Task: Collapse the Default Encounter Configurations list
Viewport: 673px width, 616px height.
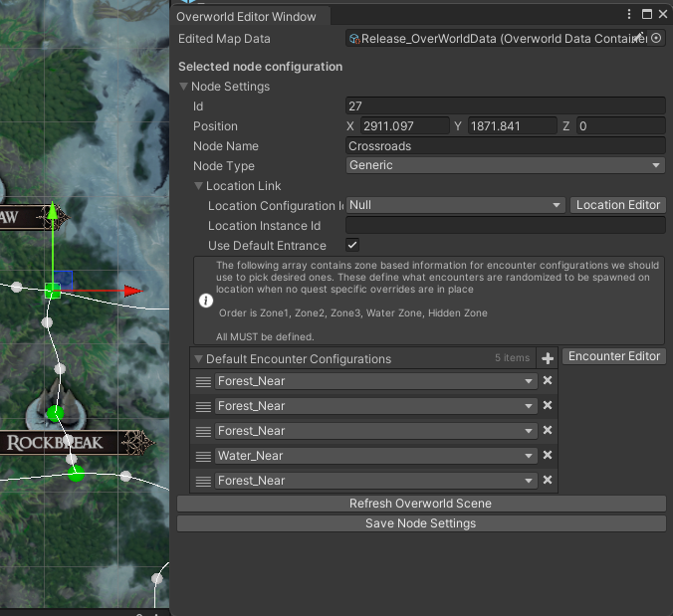Action: click(198, 358)
